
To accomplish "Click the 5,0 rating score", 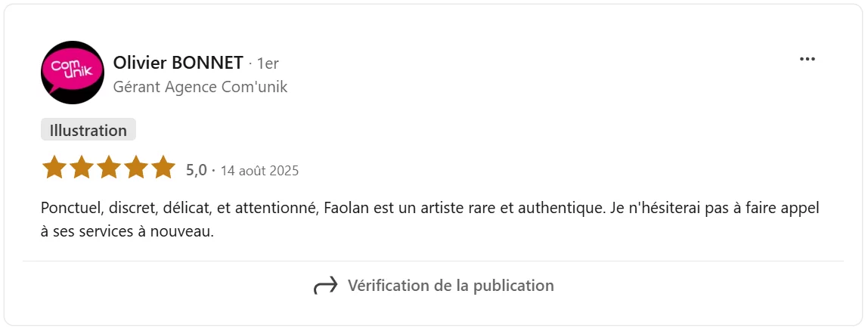I will point(196,170).
